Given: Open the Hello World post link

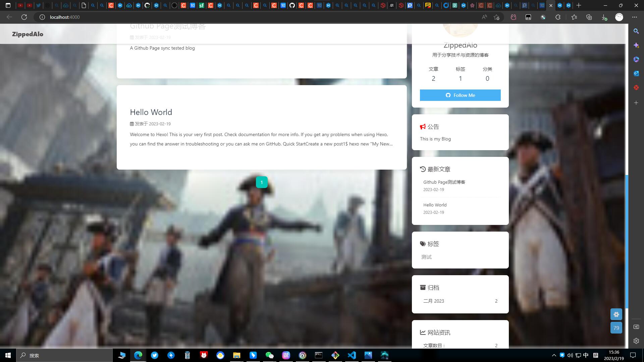Looking at the screenshot, I should pos(151,112).
